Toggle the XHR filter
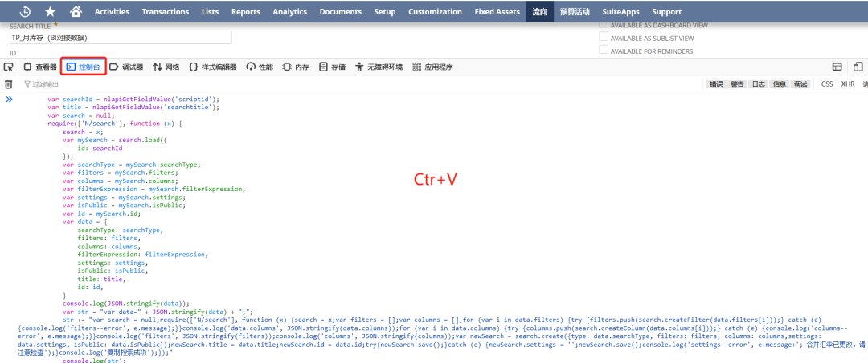This screenshot has height=363, width=868. coord(848,84)
